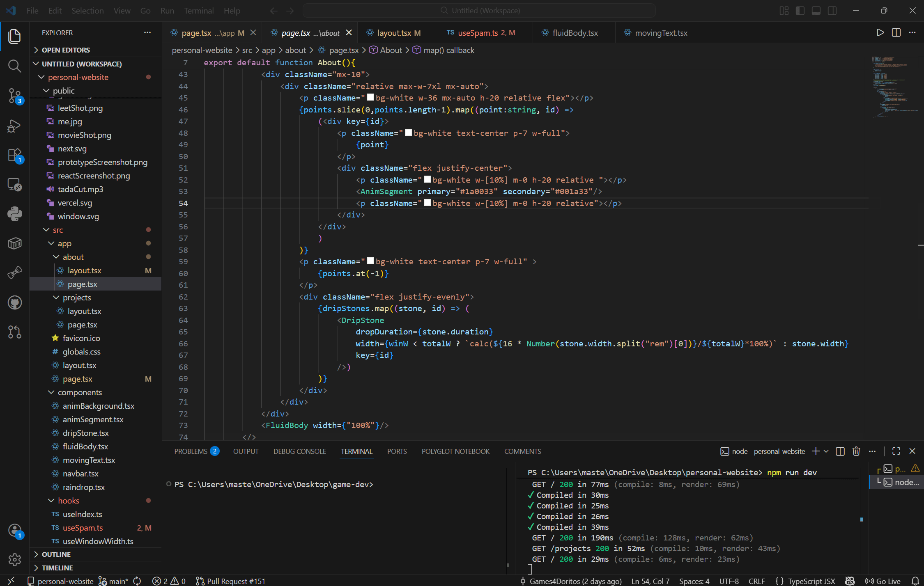
Task: Open Extensions view in activity bar
Action: [14, 155]
